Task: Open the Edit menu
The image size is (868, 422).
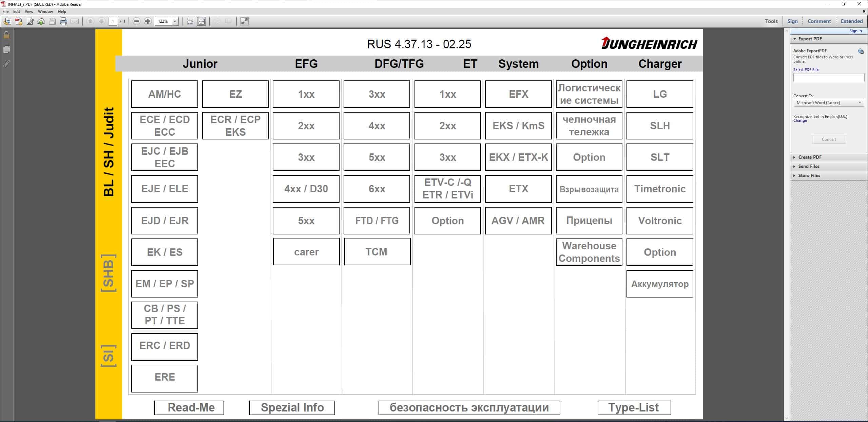Action: click(17, 12)
